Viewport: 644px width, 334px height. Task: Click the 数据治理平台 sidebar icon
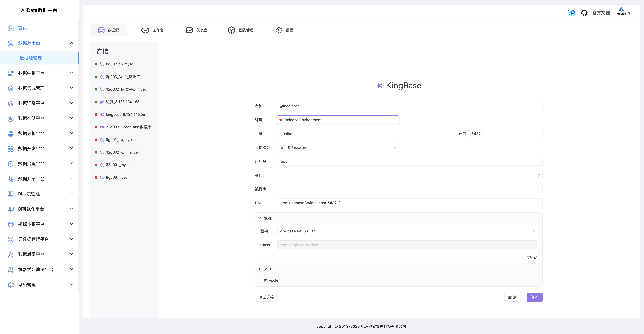coord(10,164)
